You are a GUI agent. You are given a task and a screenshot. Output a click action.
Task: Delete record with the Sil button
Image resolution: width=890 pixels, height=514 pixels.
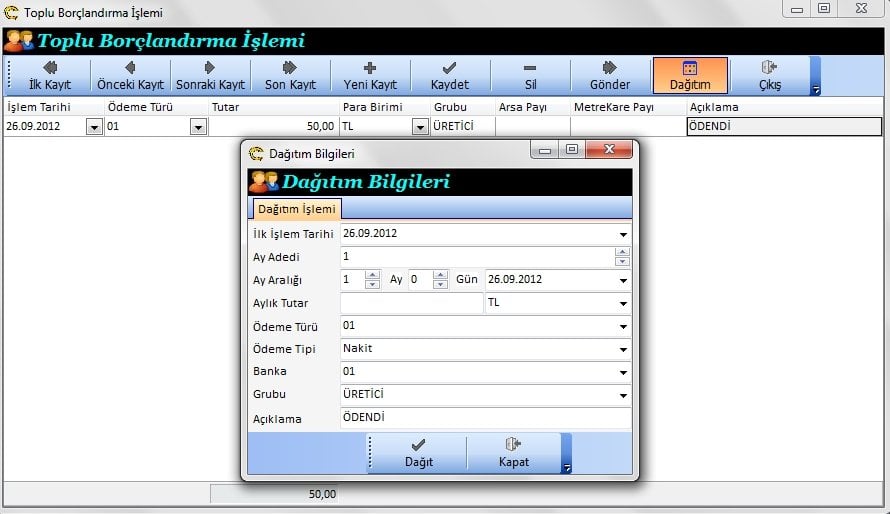(530, 75)
